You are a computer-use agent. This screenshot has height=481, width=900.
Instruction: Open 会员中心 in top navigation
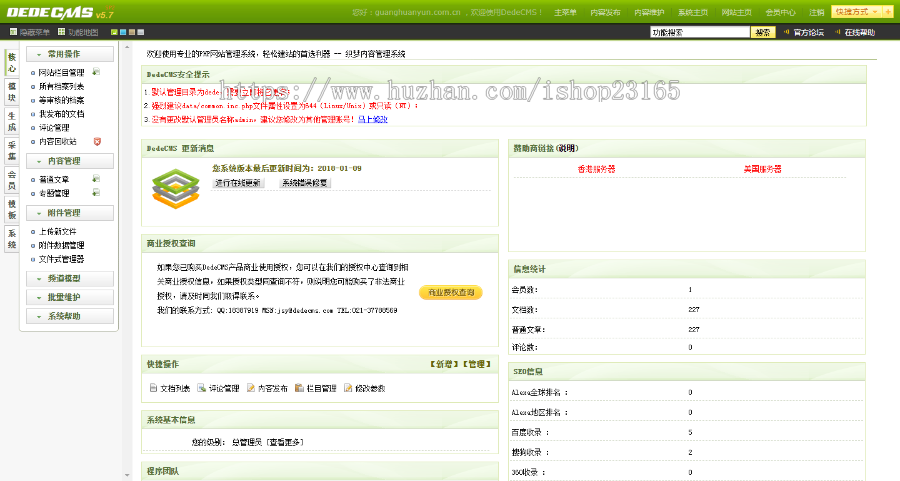pyautogui.click(x=780, y=13)
